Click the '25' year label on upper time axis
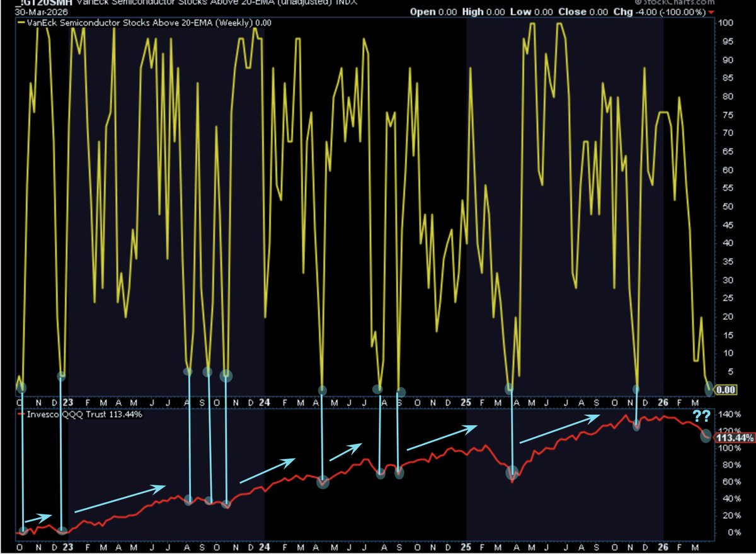The height and width of the screenshot is (554, 756). 466,402
